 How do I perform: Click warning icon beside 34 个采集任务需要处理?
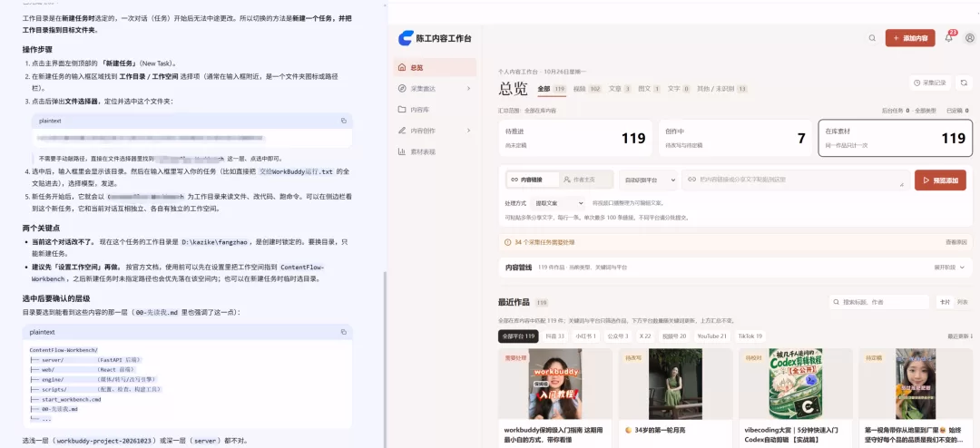click(508, 242)
